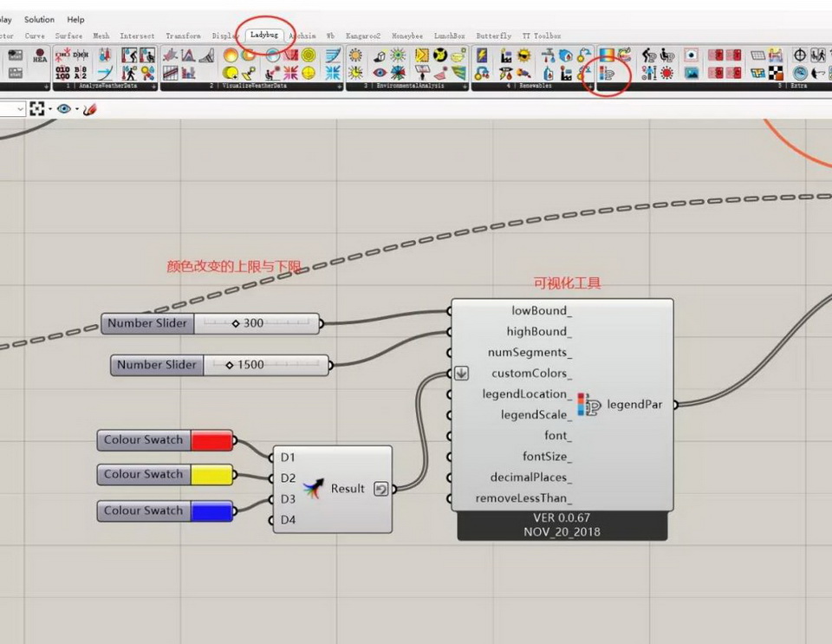Toggle the flatten arrow on customColors_ input
Screen dimensions: 832x644
(461, 374)
